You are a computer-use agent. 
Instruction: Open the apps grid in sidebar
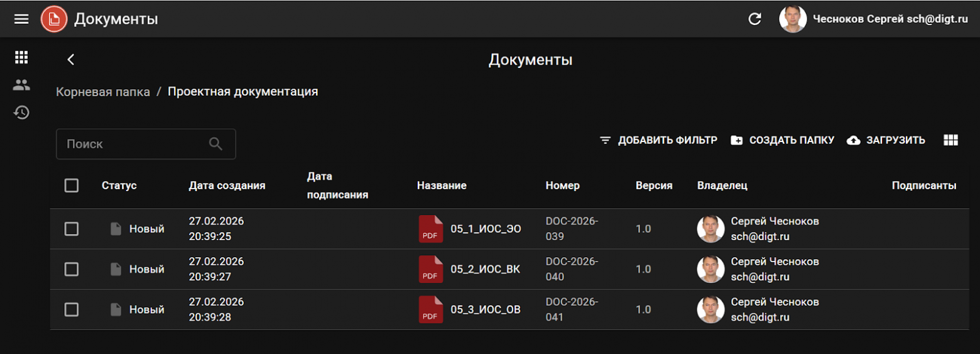[x=21, y=57]
